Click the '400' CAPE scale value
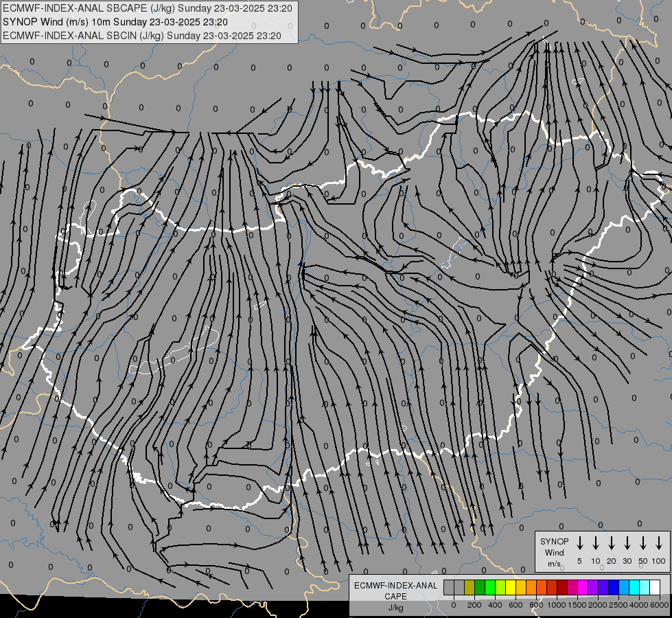Viewport: 672px width, 618px height. (495, 605)
